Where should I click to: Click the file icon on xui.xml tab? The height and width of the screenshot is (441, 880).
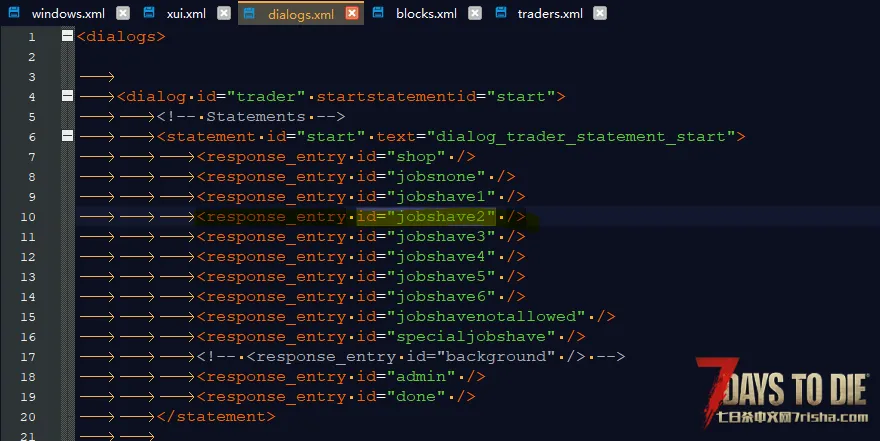[x=149, y=14]
